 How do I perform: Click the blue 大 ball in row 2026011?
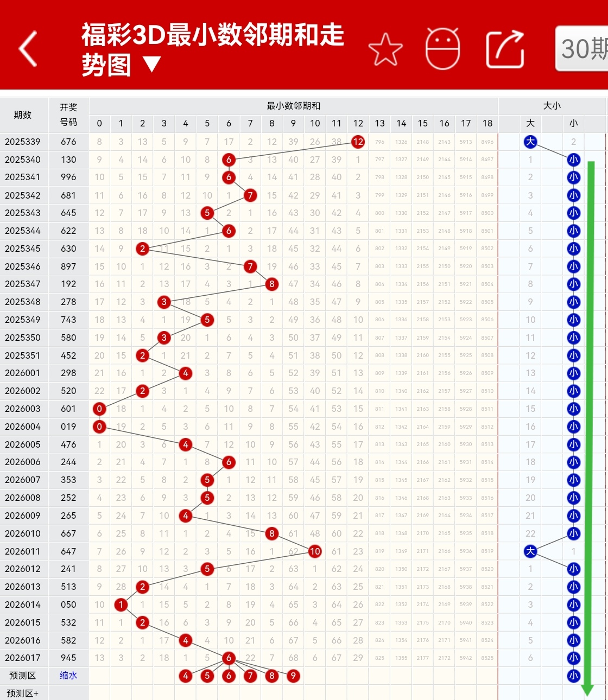coord(530,551)
